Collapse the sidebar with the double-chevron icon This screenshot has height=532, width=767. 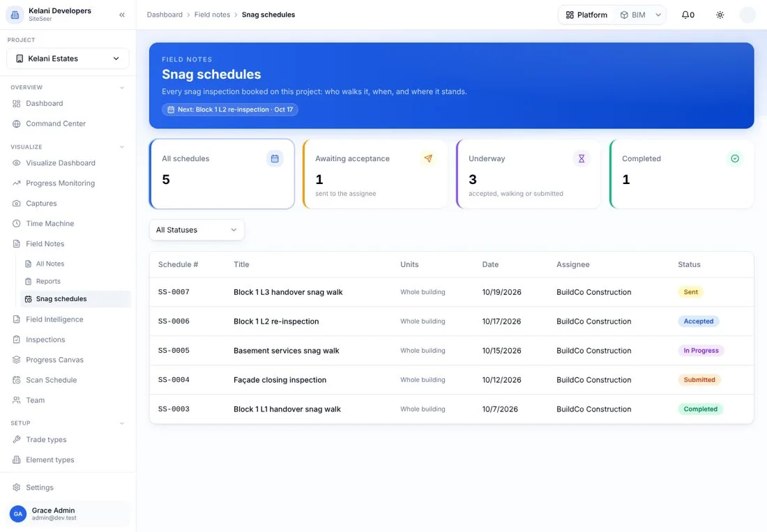click(x=122, y=15)
